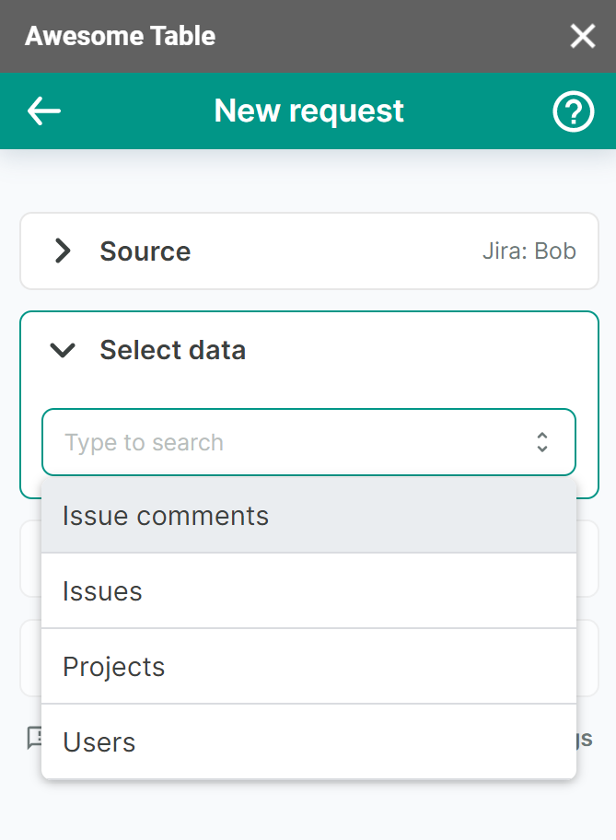Click the 'Select data' section heading
Viewport: 616px width, 840px height.
click(172, 350)
